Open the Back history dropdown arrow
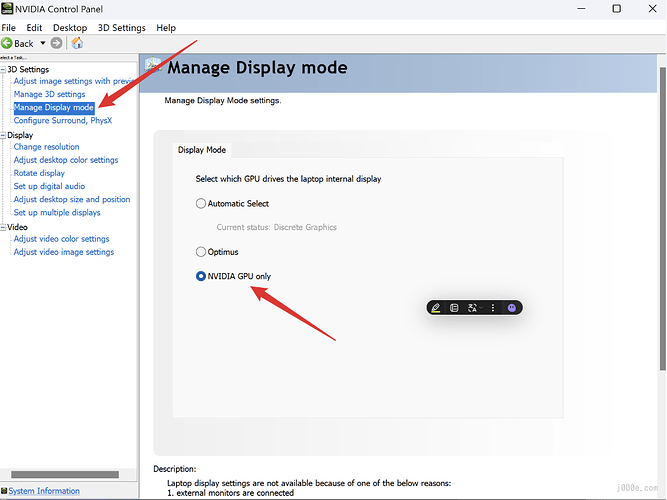 click(x=43, y=43)
